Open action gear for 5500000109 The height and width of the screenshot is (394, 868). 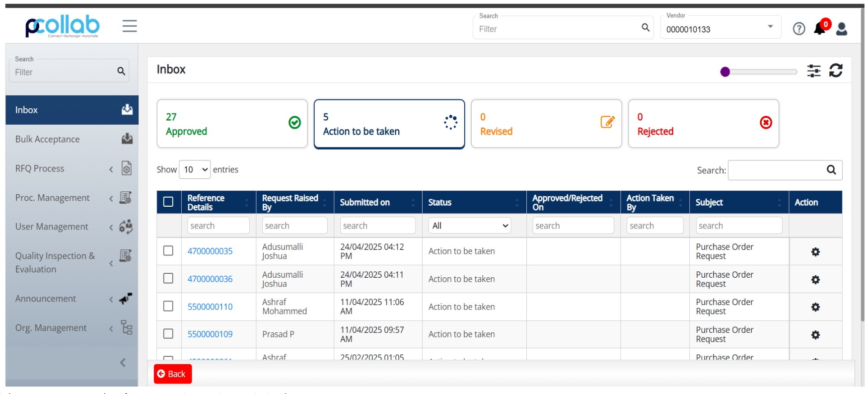(x=815, y=335)
